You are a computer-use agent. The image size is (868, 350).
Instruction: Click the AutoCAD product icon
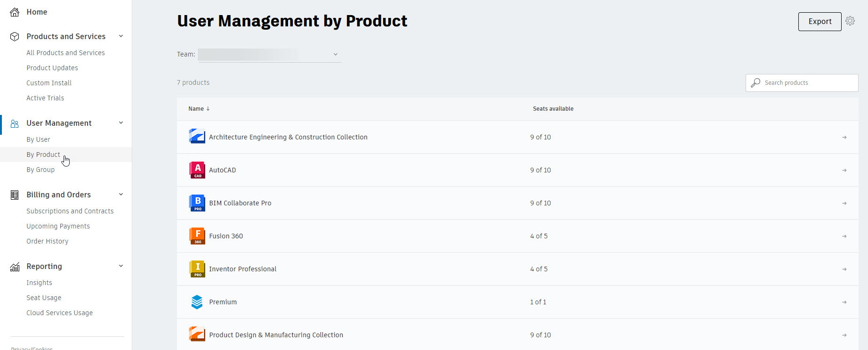coord(197,170)
